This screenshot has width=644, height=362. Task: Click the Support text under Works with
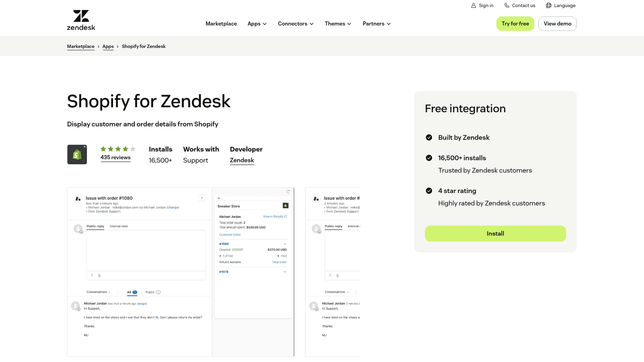coord(195,160)
